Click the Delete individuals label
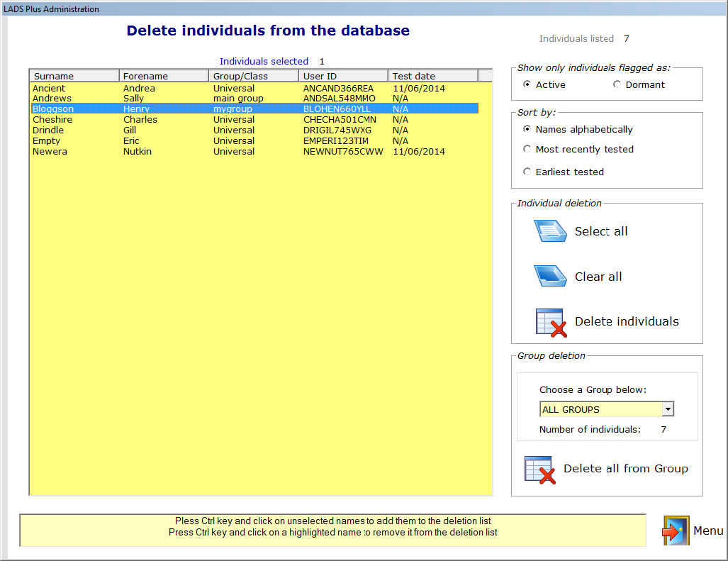This screenshot has height=561, width=728. click(x=627, y=321)
